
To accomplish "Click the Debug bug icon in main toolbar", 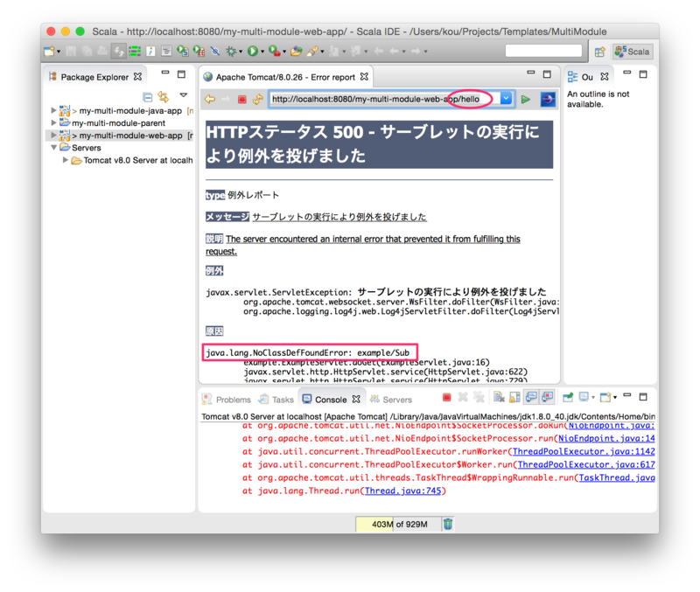I will pos(231,52).
